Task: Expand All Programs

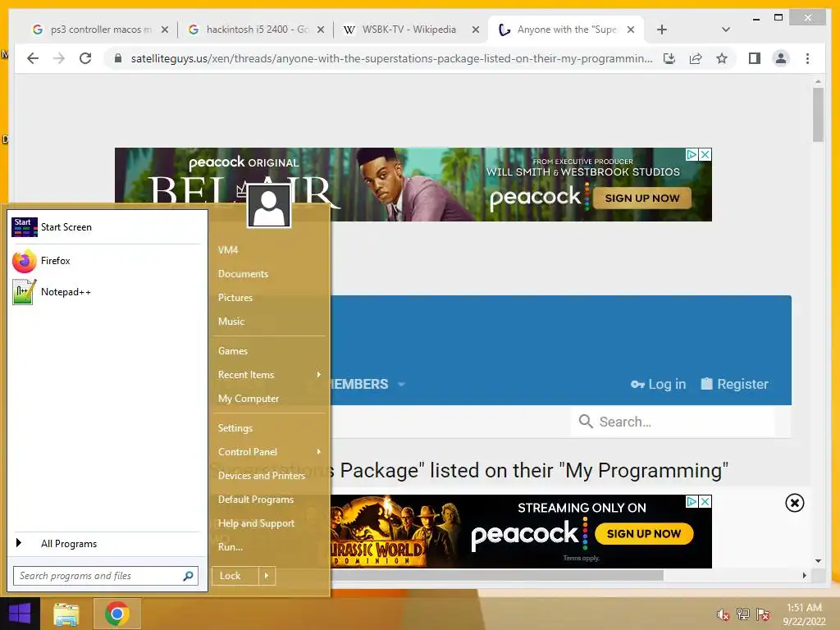Action: pyautogui.click(x=106, y=544)
